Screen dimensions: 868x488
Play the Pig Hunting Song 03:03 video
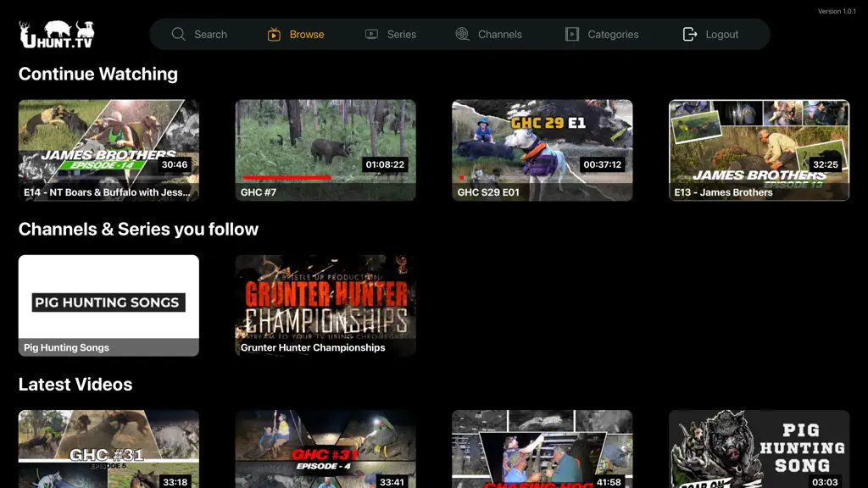pos(759,449)
